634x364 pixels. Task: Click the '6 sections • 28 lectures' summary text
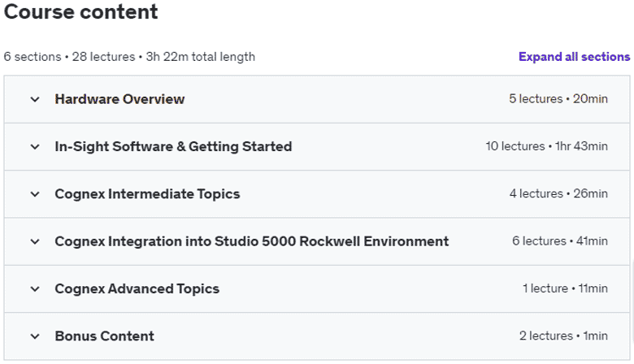click(x=69, y=57)
